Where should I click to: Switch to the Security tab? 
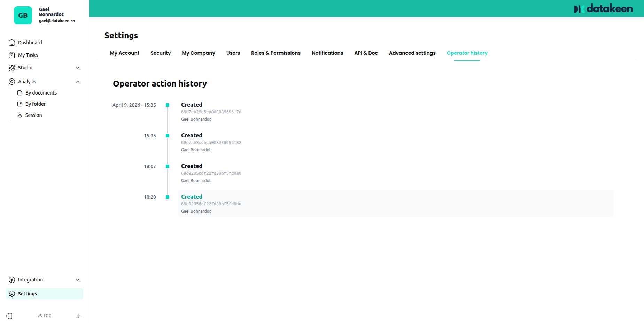click(161, 53)
